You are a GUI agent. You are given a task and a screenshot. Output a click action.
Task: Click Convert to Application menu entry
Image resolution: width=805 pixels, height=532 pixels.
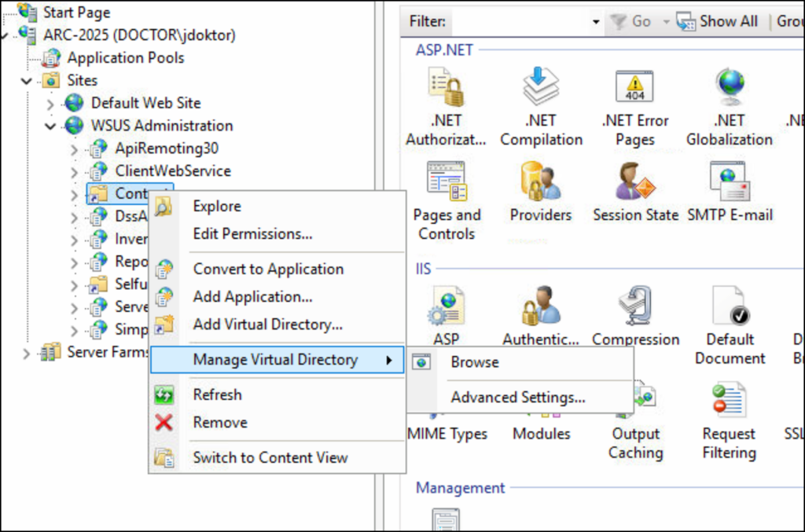[268, 269]
